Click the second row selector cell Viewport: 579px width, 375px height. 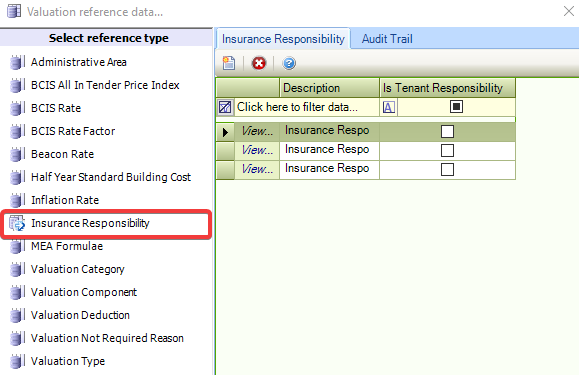coord(225,151)
